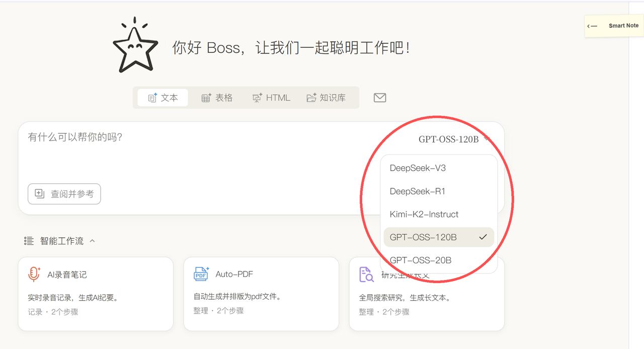The image size is (644, 349).
Task: Click the Smart Note back arrow
Action: click(x=592, y=26)
